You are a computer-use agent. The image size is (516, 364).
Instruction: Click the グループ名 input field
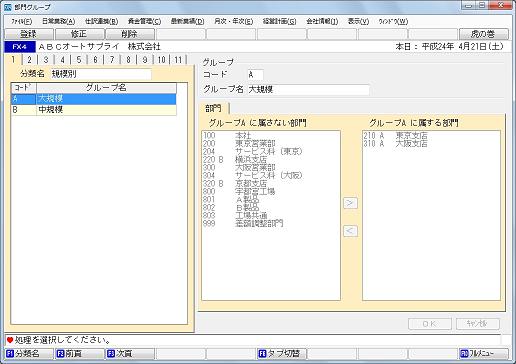[x=308, y=90]
